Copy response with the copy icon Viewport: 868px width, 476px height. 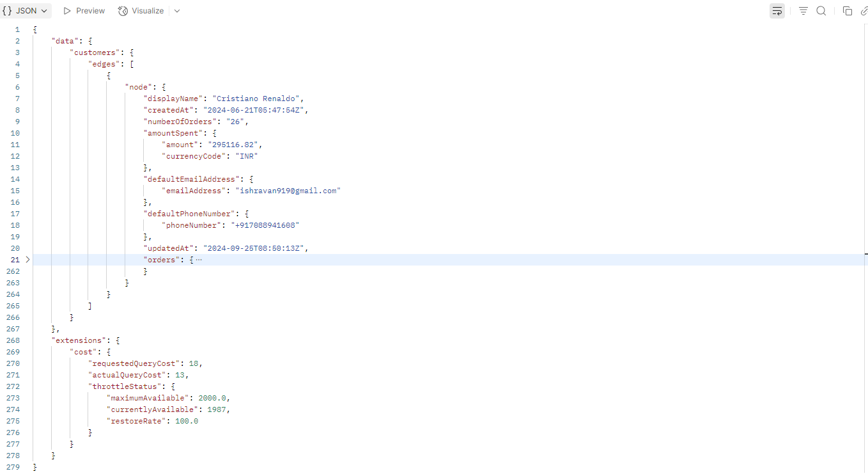[x=848, y=11]
